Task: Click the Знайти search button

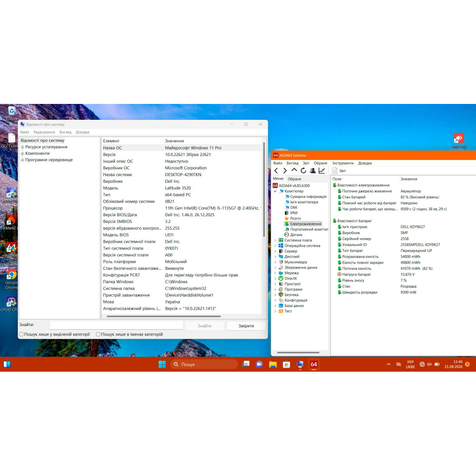Action: click(x=205, y=326)
